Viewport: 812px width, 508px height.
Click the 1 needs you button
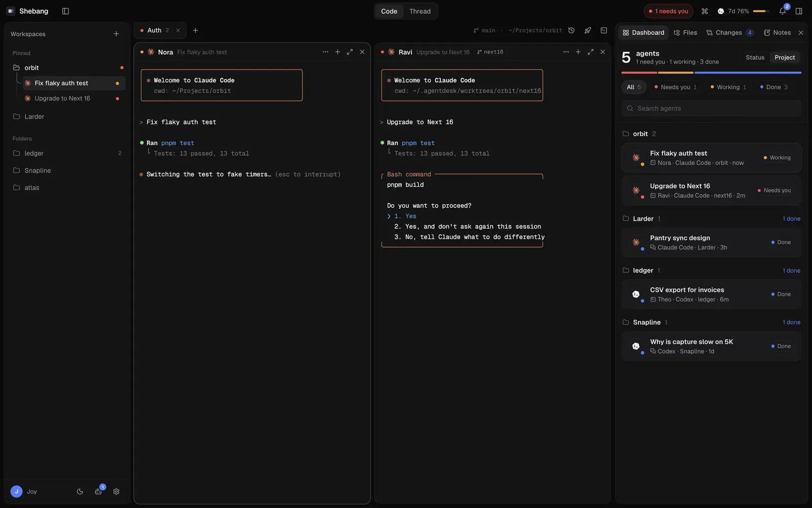[x=668, y=11]
